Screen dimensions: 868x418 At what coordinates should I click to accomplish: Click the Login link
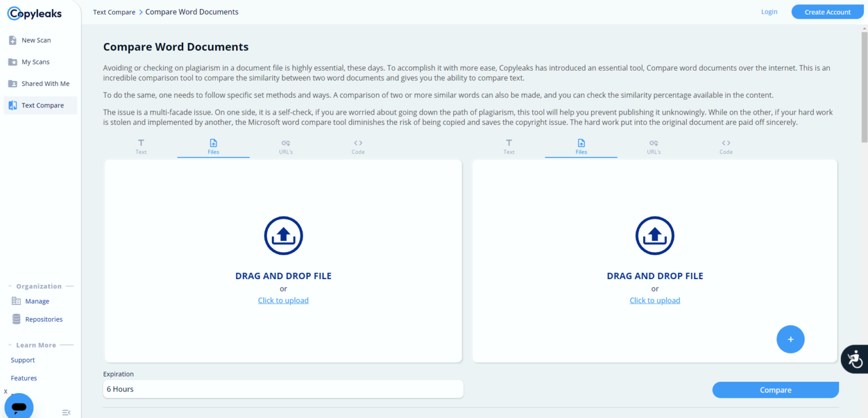pos(769,12)
